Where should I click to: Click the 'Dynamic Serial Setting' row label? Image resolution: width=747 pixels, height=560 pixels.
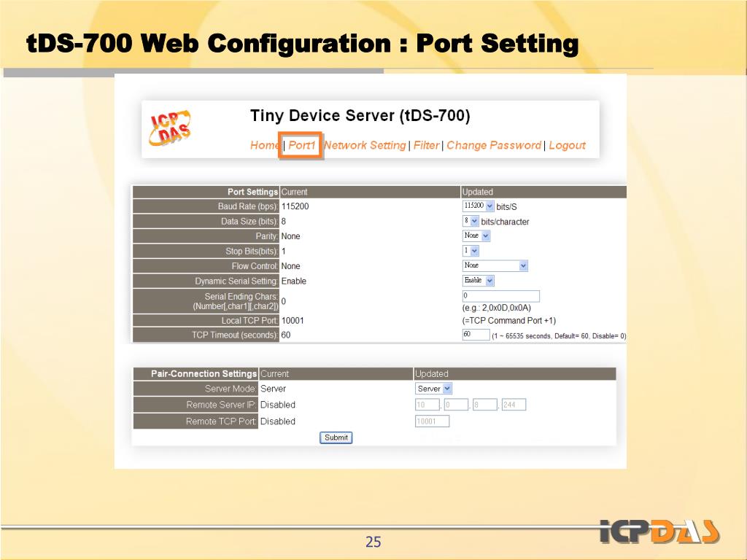point(236,281)
